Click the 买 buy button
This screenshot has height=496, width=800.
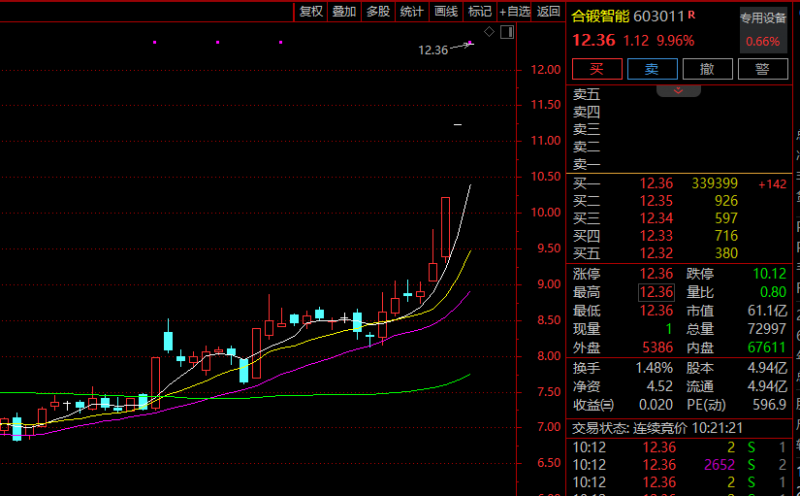point(597,69)
